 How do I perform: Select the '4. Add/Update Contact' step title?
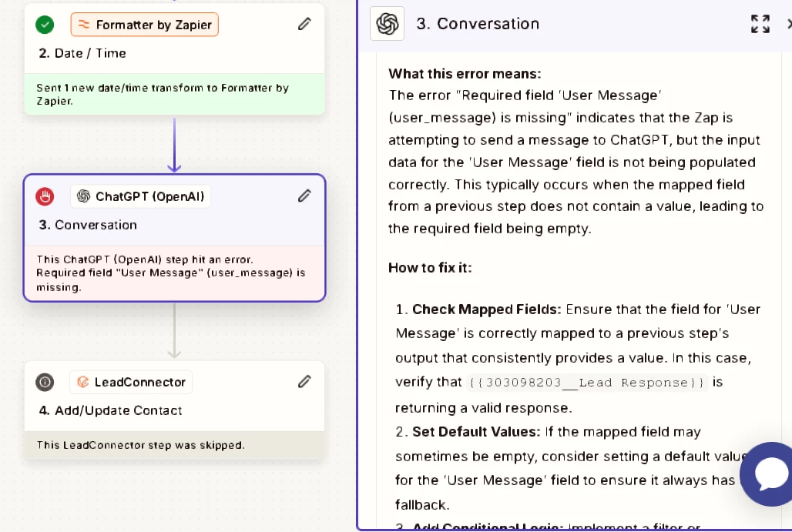pyautogui.click(x=111, y=410)
